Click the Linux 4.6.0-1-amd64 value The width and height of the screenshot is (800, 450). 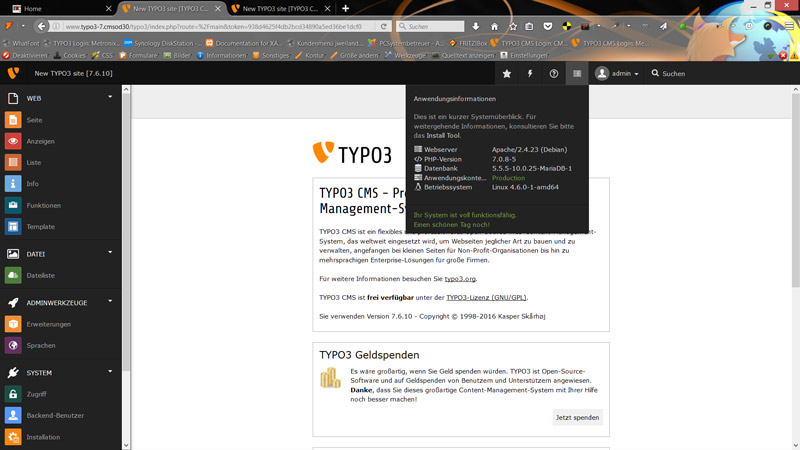pyautogui.click(x=525, y=187)
